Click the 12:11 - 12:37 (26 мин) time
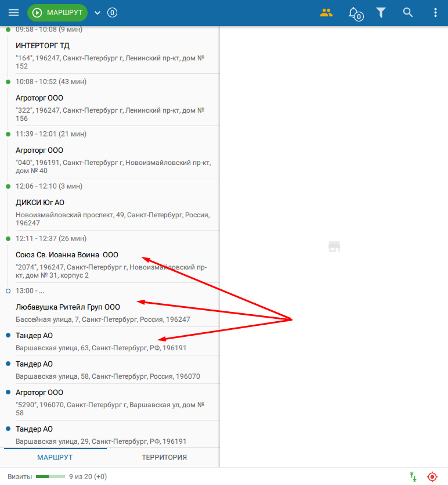Image resolution: width=448 pixels, height=485 pixels. [51, 239]
